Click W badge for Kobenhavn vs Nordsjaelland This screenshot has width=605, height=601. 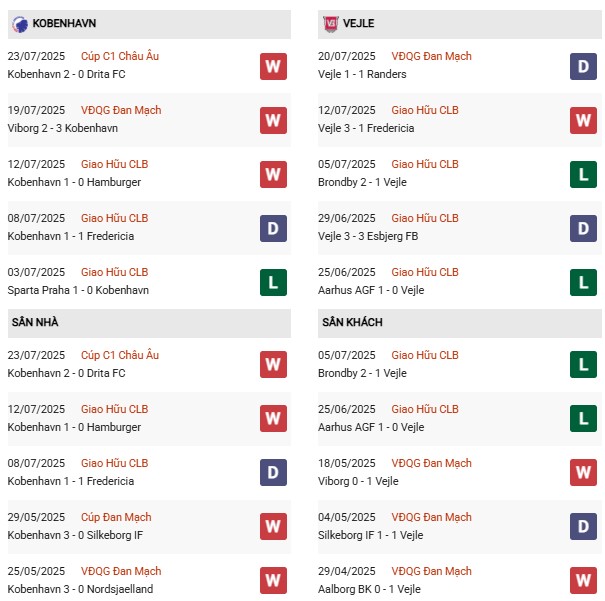(x=273, y=581)
